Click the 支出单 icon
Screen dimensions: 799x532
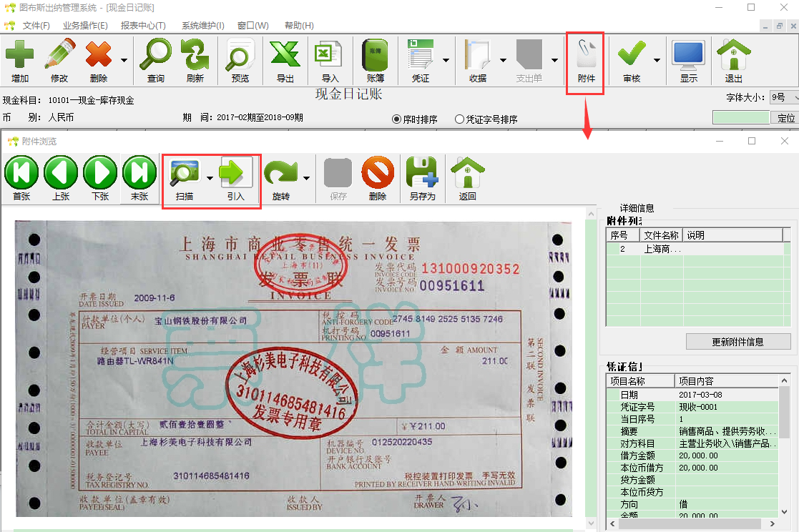point(529,54)
